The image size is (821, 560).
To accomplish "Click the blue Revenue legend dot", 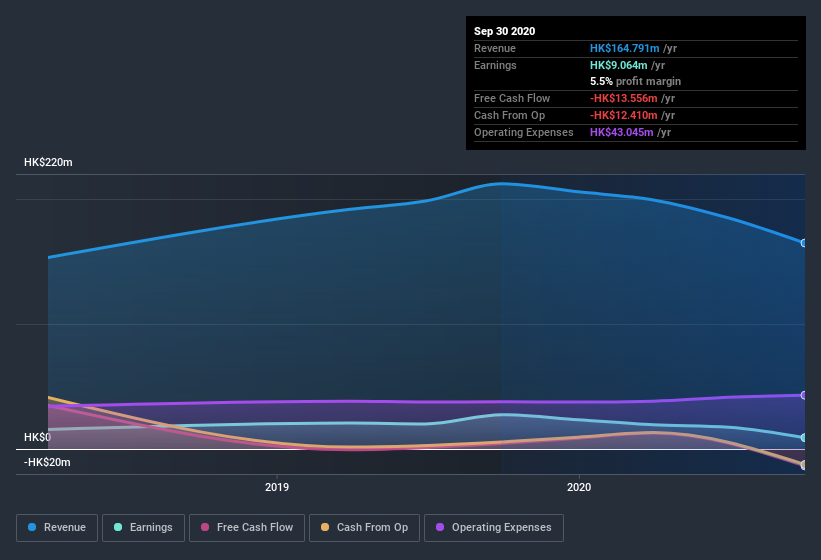I will click(x=32, y=527).
